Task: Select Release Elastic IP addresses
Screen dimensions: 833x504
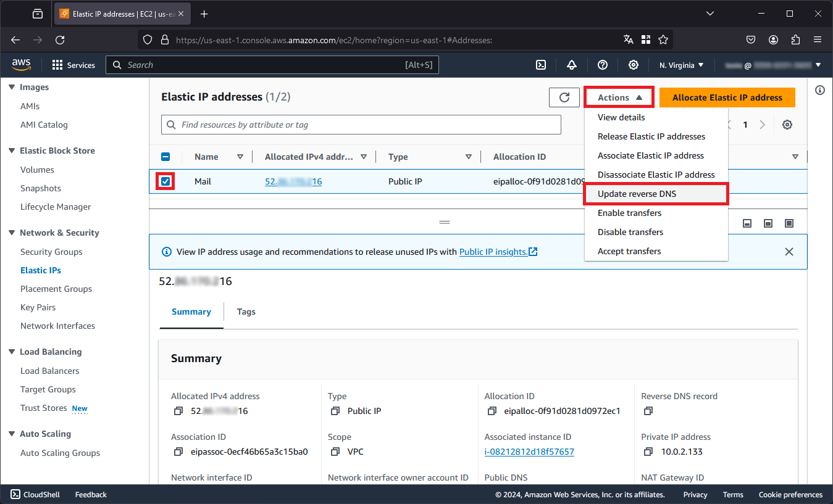Action: [x=656, y=136]
